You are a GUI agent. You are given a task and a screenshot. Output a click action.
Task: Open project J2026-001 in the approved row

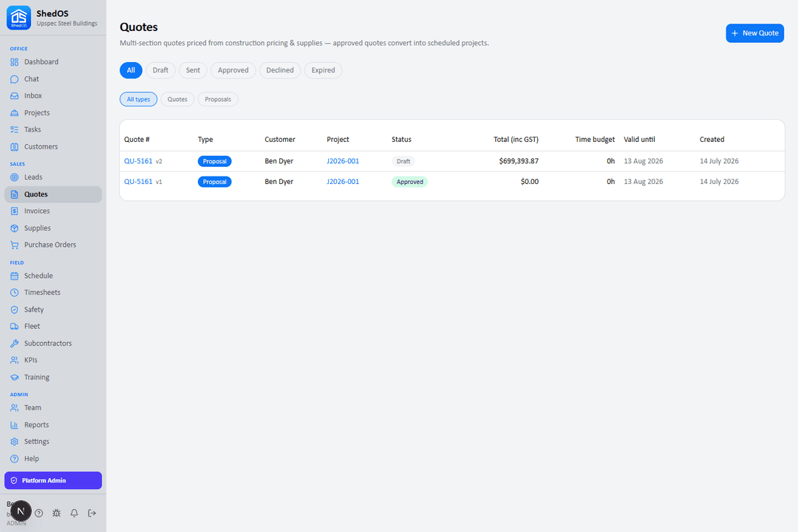click(343, 182)
